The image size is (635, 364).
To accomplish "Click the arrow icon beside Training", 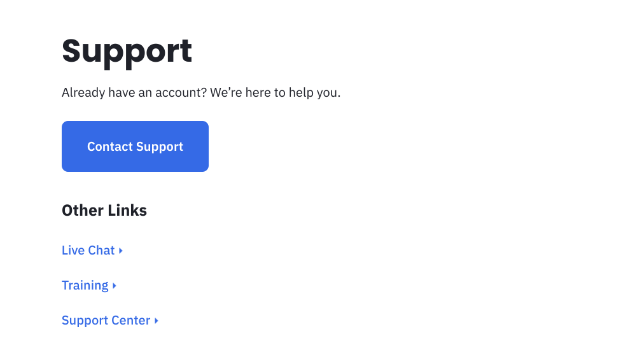I will pos(115,286).
